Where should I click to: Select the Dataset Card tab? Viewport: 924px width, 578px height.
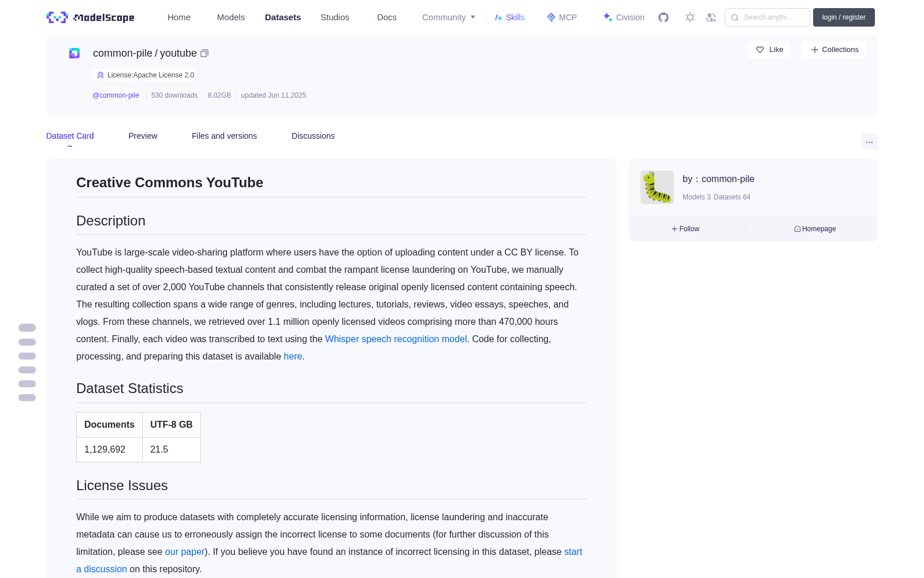70,136
